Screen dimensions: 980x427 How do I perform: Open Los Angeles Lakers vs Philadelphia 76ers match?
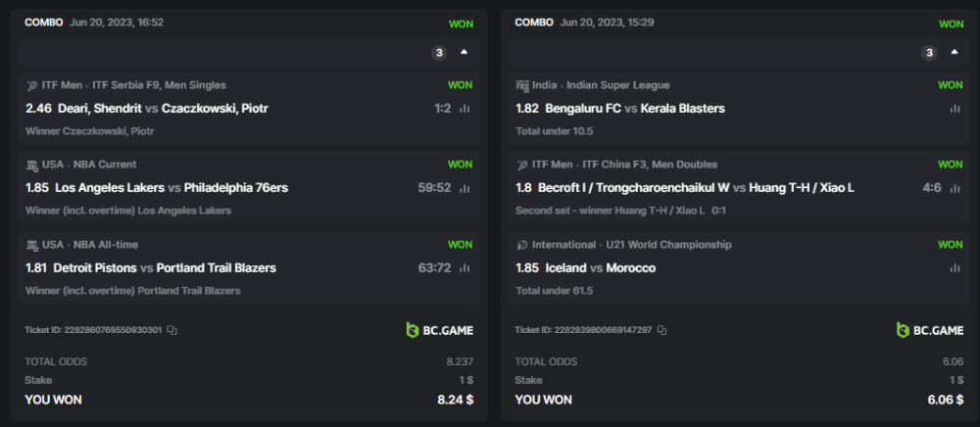171,188
